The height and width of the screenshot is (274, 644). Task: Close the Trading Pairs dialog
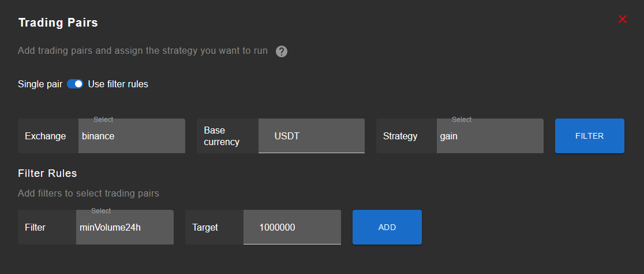(x=623, y=19)
